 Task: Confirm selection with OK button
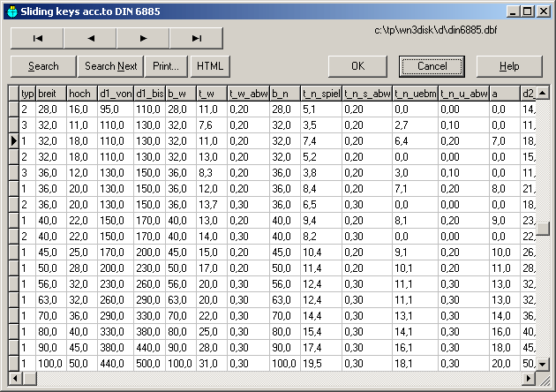coord(357,66)
